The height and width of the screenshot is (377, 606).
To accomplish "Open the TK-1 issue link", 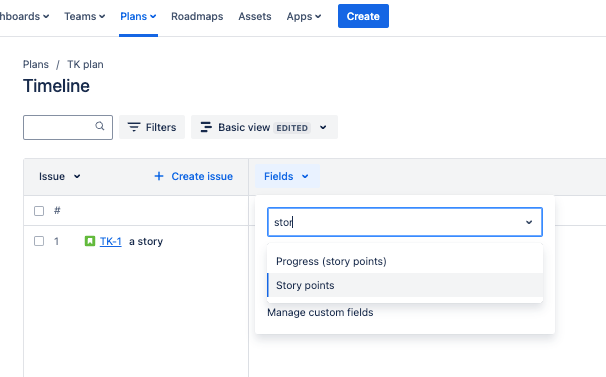I will coord(111,241).
